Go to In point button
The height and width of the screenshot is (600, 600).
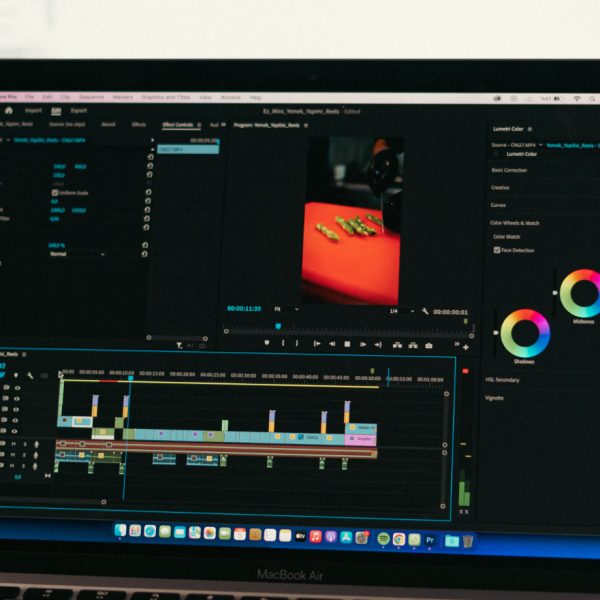(317, 344)
